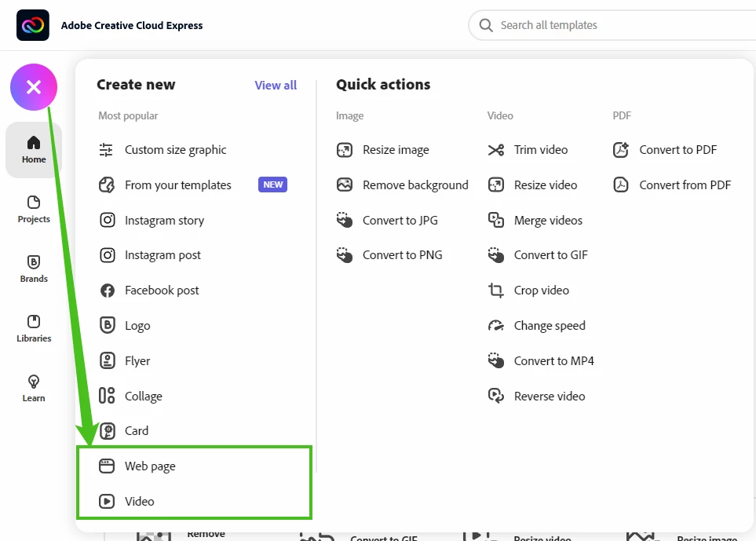The width and height of the screenshot is (756, 541).
Task: Click the Web page icon
Action: (x=107, y=466)
